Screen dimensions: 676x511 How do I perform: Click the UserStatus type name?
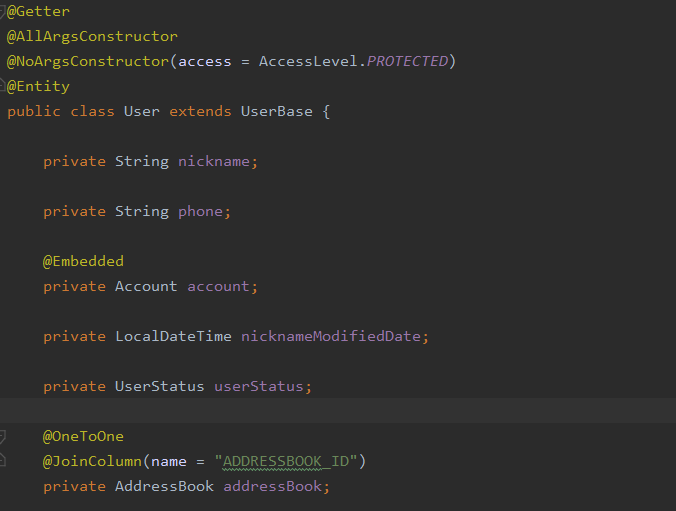(160, 387)
